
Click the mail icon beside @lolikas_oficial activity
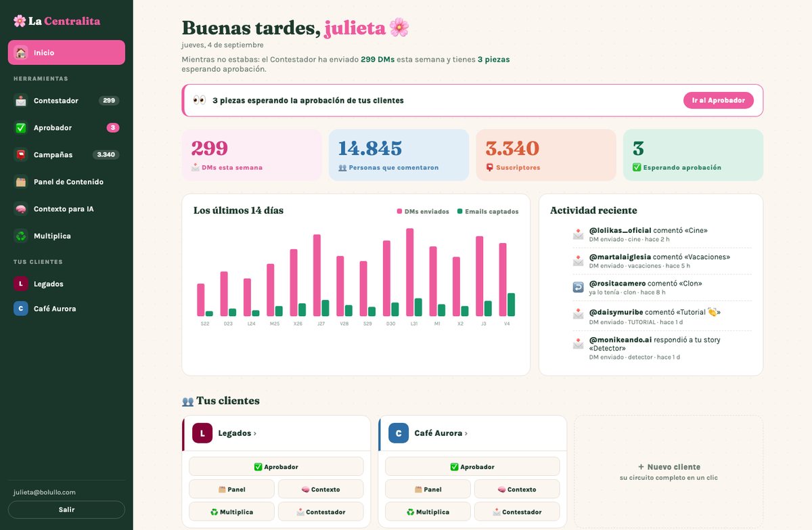pos(578,234)
